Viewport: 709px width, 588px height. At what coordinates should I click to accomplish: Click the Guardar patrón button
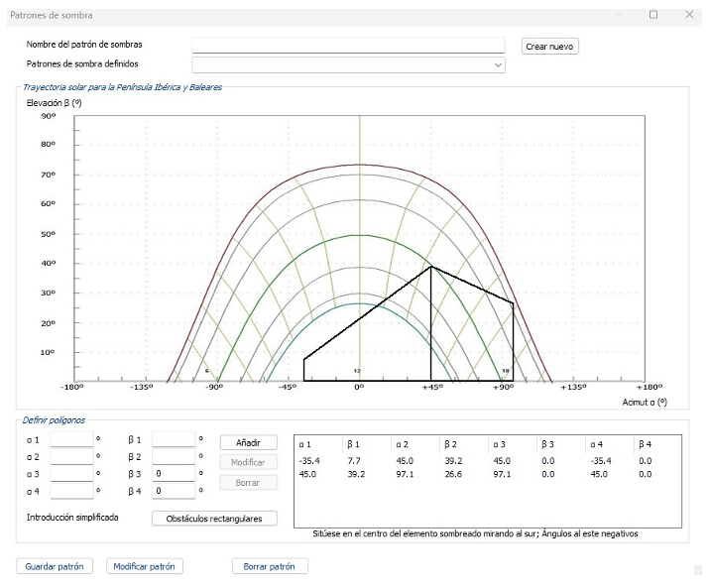56,566
